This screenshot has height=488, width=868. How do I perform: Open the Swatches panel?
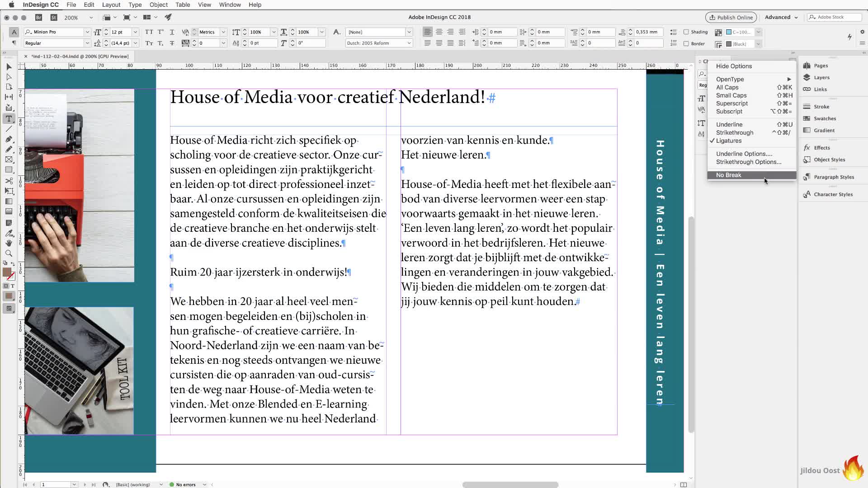[x=825, y=118]
